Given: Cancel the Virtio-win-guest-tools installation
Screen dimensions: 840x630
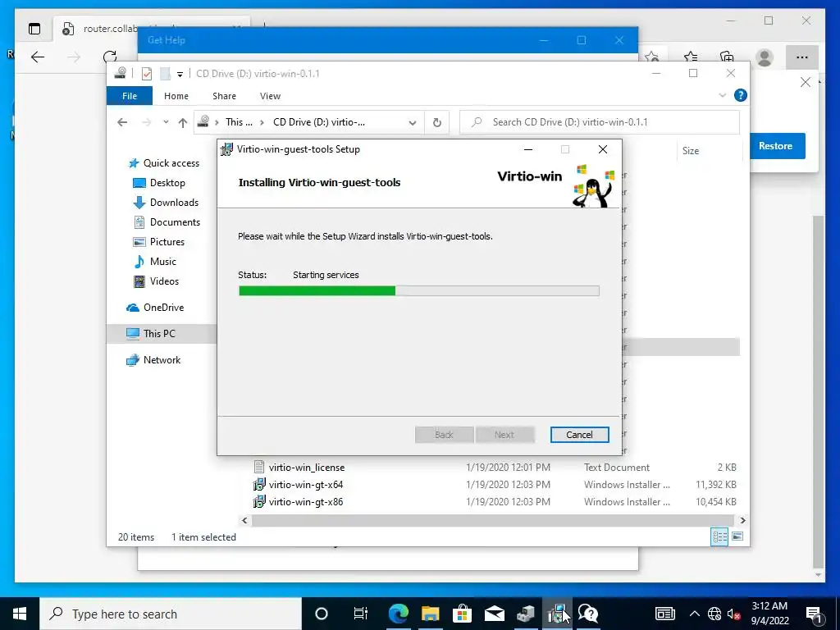Looking at the screenshot, I should pyautogui.click(x=579, y=435).
